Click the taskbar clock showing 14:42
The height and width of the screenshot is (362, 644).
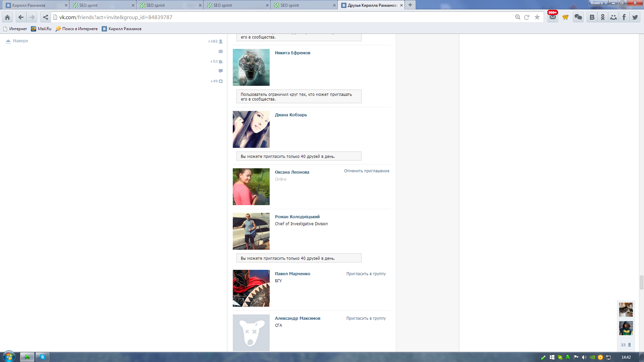coord(626,357)
